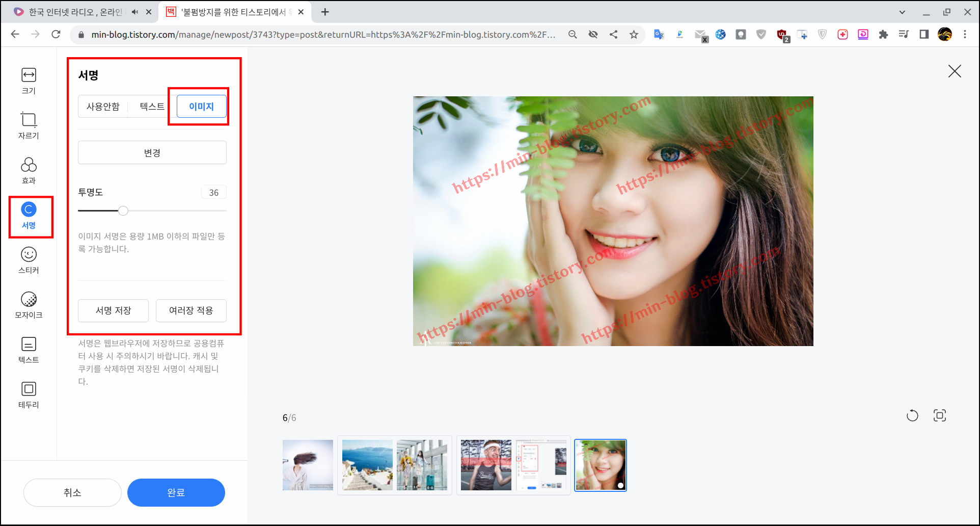Click the eye-slash icon in address bar

(593, 34)
